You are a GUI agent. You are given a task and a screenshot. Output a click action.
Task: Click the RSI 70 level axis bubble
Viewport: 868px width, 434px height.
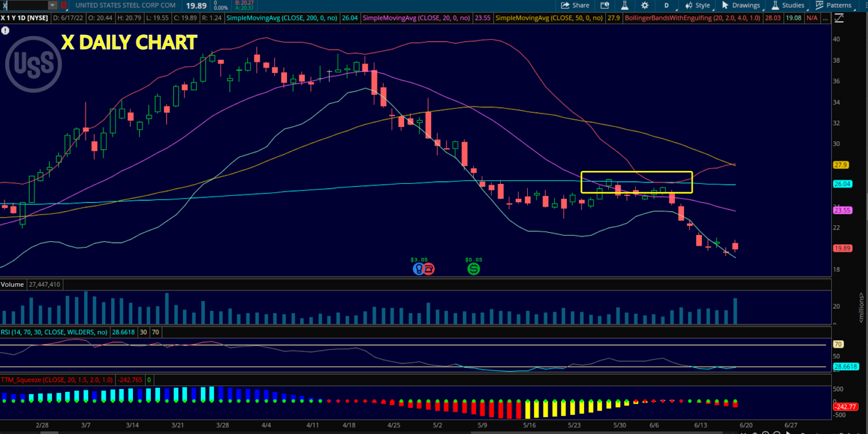(838, 344)
